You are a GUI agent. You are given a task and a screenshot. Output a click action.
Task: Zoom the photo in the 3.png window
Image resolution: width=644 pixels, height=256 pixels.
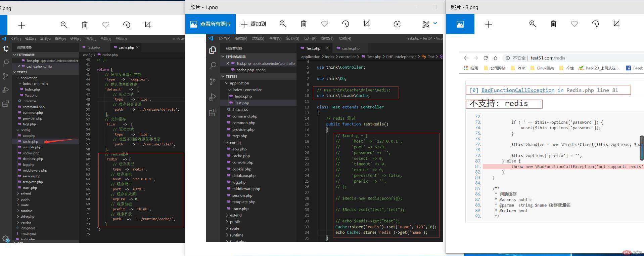(x=533, y=24)
